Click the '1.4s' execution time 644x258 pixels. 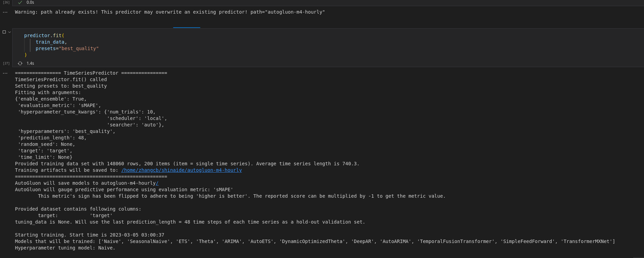(30, 63)
